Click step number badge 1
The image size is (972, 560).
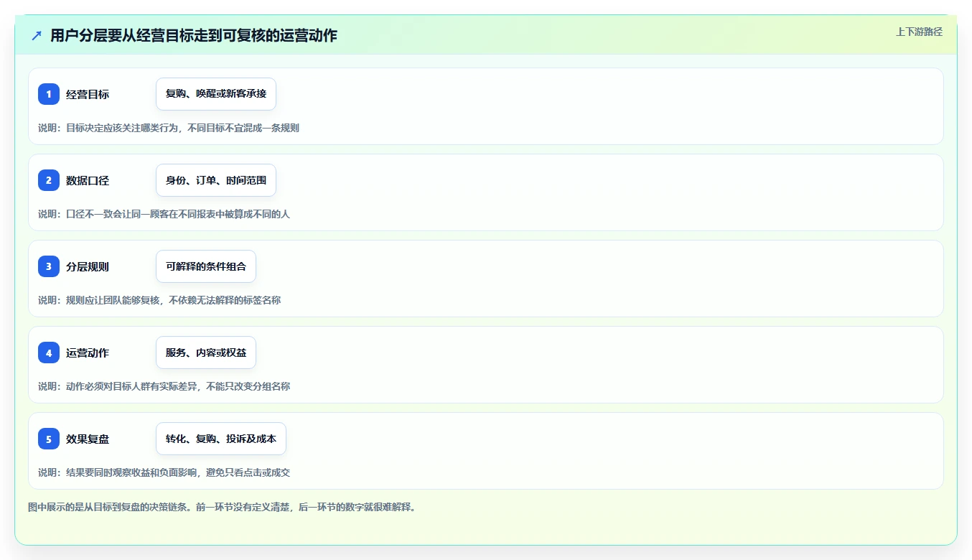pos(49,94)
